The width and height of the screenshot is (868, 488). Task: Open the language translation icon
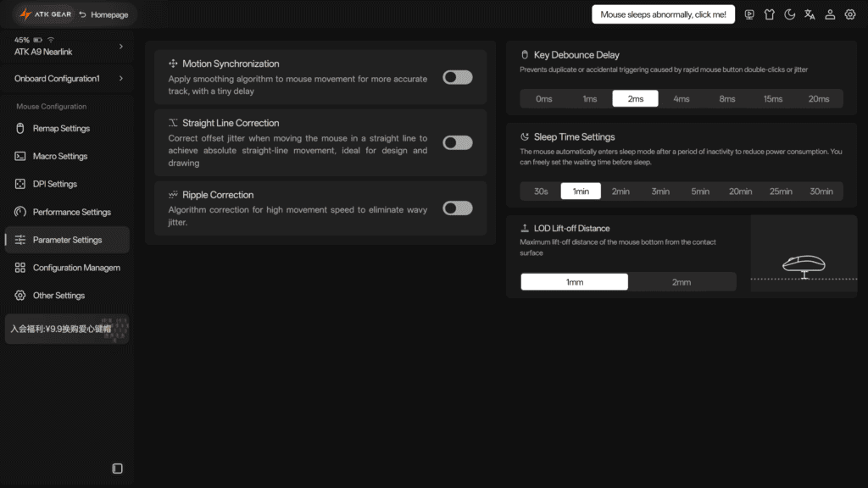click(x=810, y=15)
